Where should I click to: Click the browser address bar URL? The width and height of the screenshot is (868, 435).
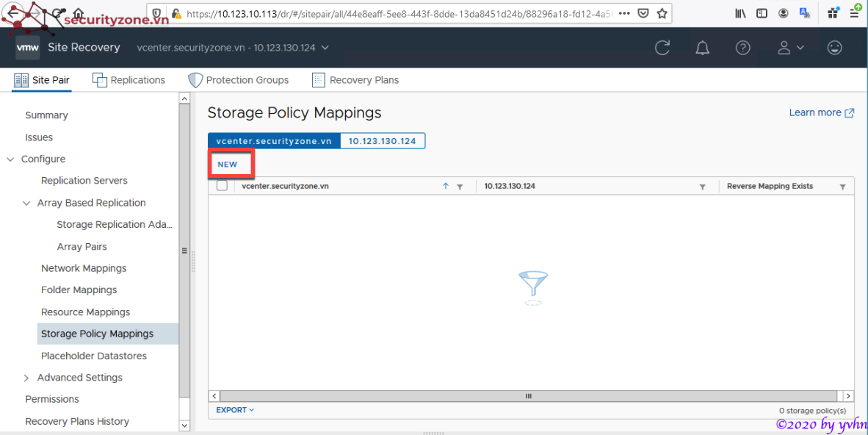tap(399, 14)
